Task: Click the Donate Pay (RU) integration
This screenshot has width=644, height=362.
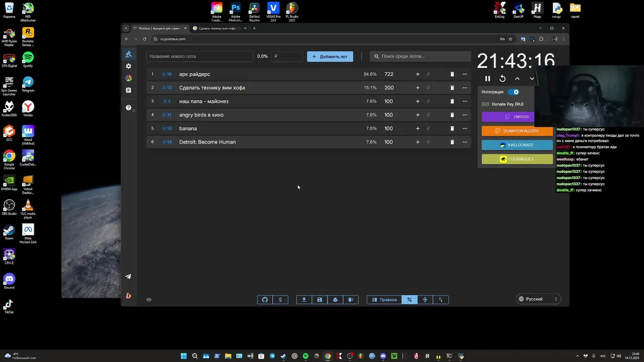Action: coord(503,104)
